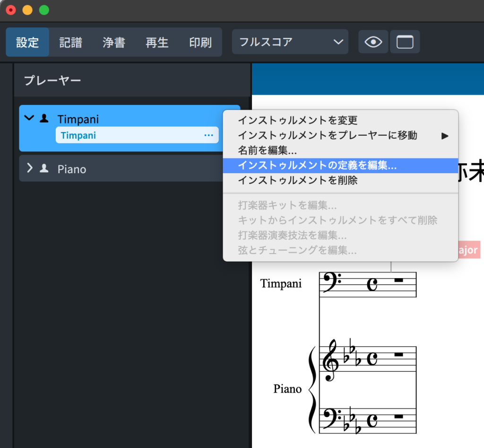484x448 pixels.
Task: Switch to the 記譜 mode tab
Action: pyautogui.click(x=70, y=42)
